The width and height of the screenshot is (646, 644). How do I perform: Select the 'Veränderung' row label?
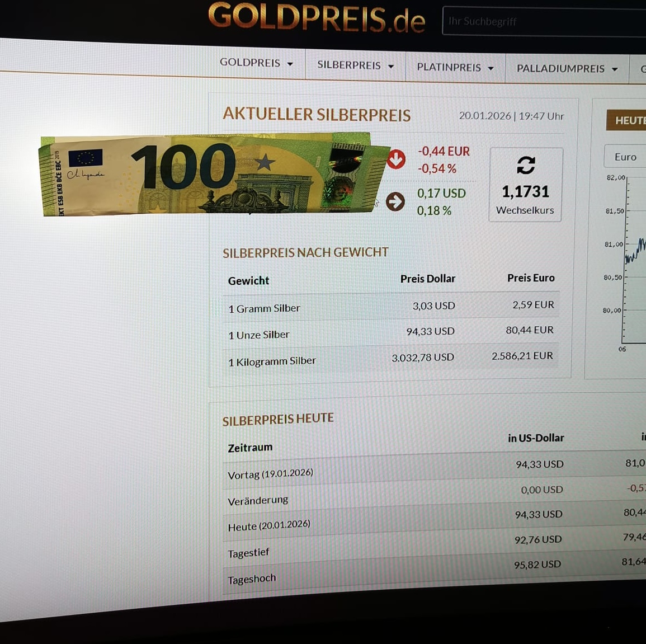[x=258, y=501]
